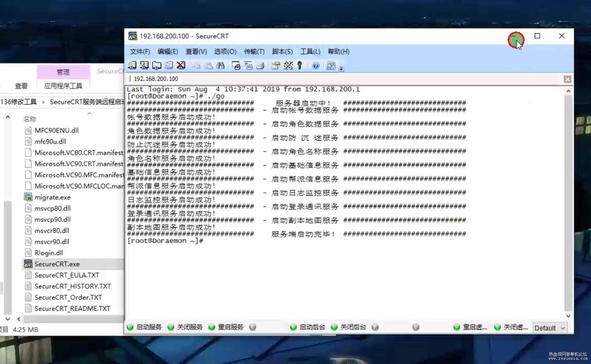This screenshot has height=364, width=591.
Task: Open the 应用程序工具 tab in Explorer
Action: coord(63,86)
